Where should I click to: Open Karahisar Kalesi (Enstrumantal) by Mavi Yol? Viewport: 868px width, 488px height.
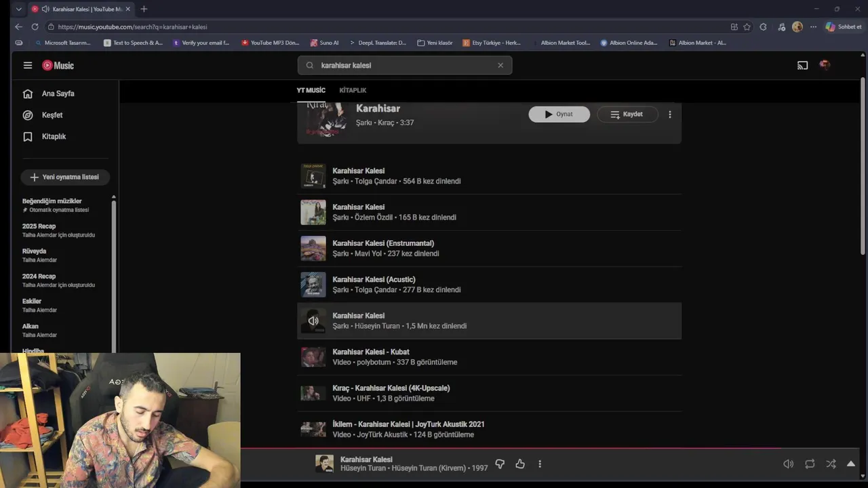click(489, 248)
